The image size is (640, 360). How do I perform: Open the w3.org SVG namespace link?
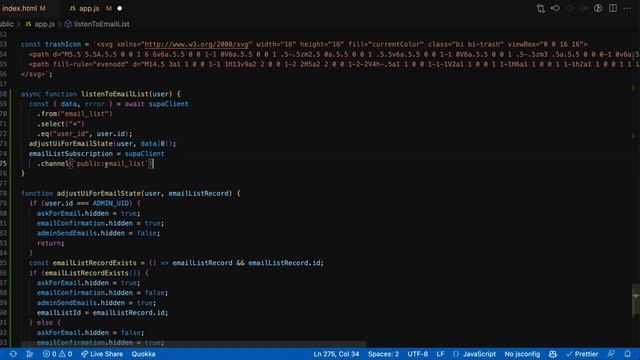pos(196,44)
